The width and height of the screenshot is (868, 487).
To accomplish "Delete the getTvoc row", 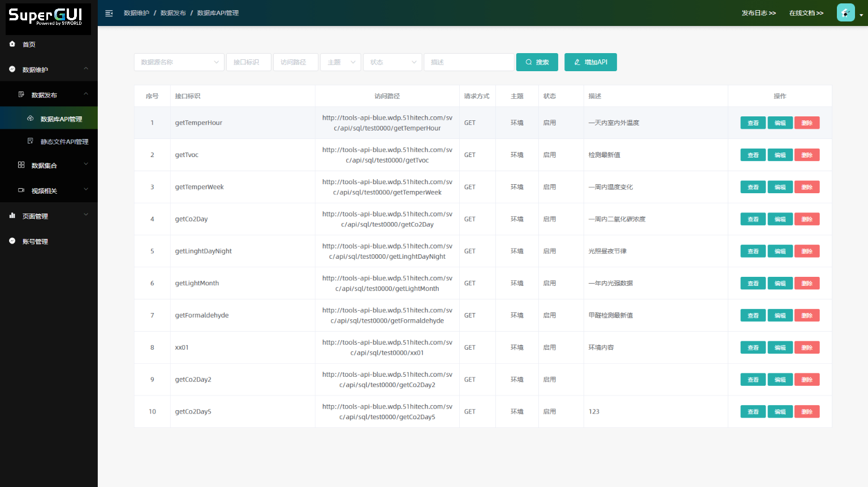I will (x=806, y=155).
